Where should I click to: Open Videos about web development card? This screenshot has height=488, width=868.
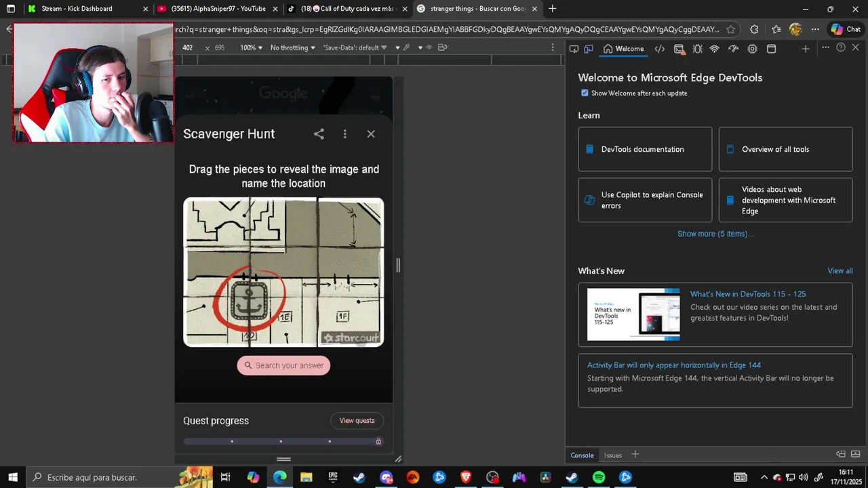785,200
